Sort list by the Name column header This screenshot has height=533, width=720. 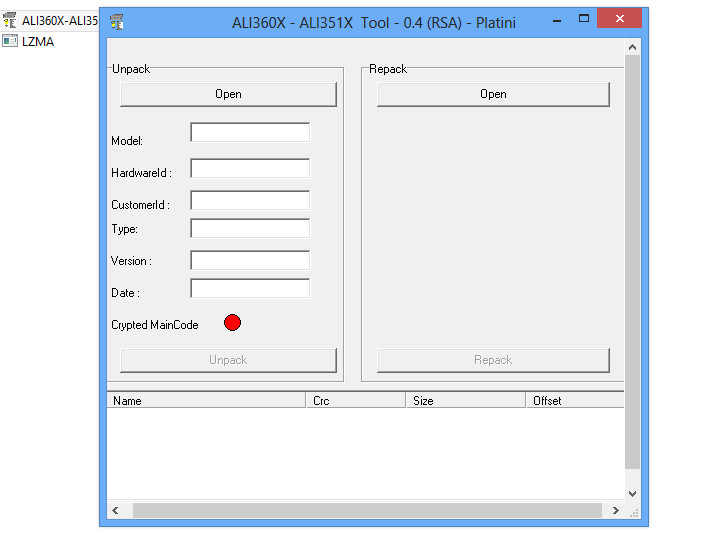(x=205, y=400)
